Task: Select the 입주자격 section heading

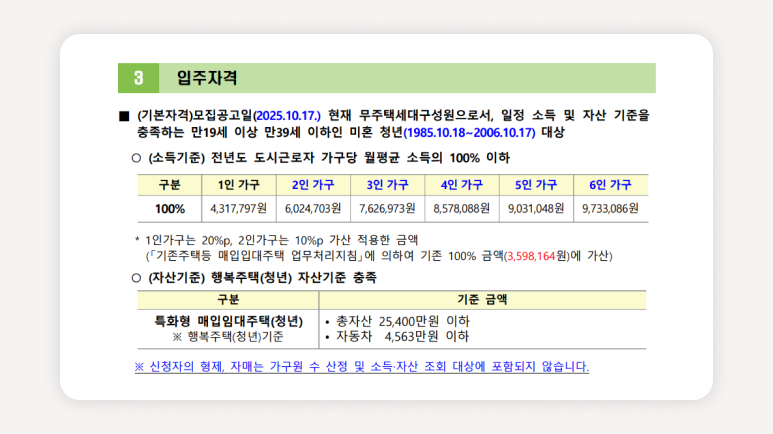Action: tap(206, 78)
